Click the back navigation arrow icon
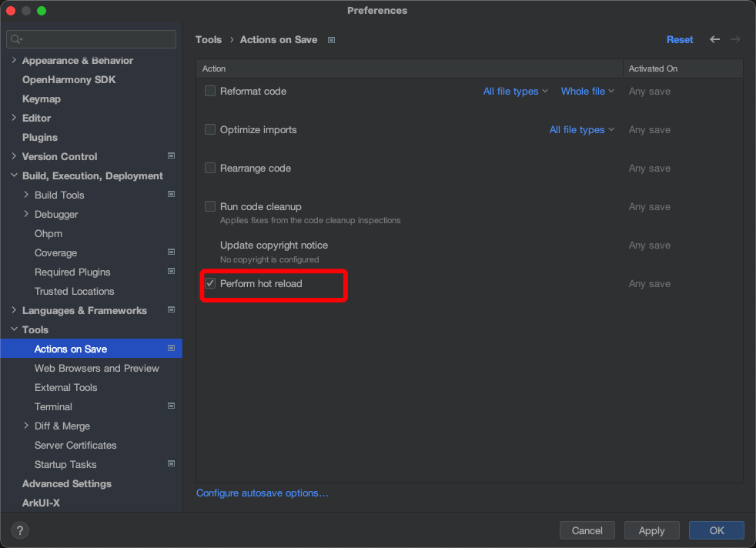Image resolution: width=756 pixels, height=548 pixels. coord(714,39)
